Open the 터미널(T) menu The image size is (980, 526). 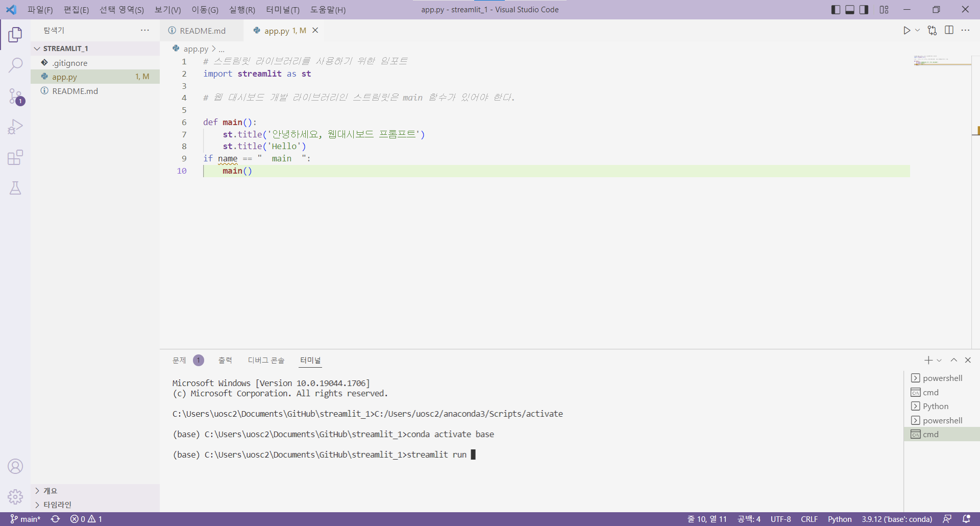(283, 10)
